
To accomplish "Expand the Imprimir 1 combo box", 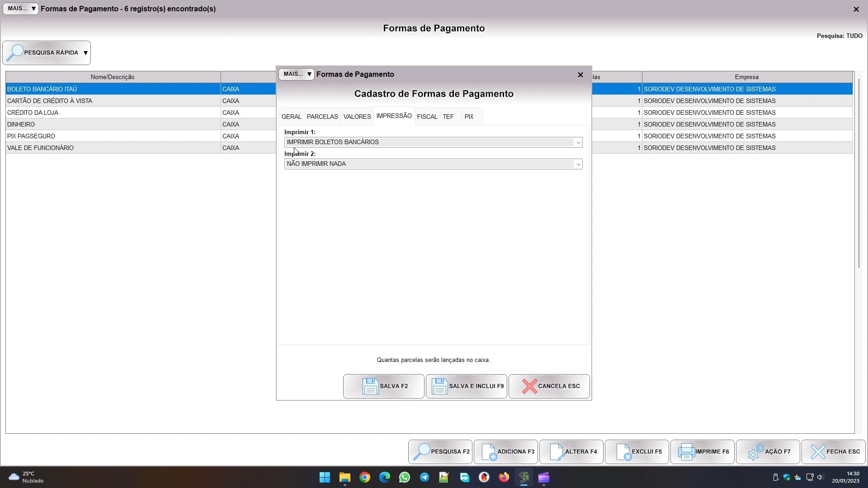I will (578, 143).
